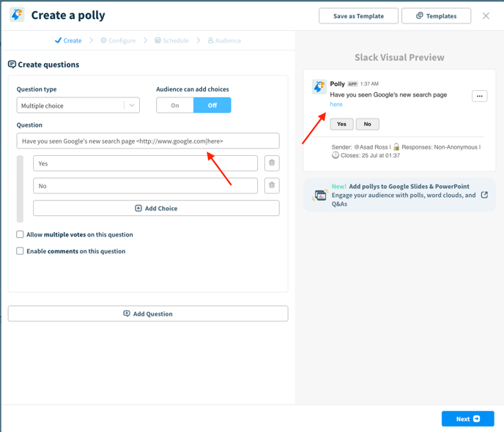504x432 pixels.
Task: Expand the Multiple choice chevron arrow
Action: coord(132,105)
